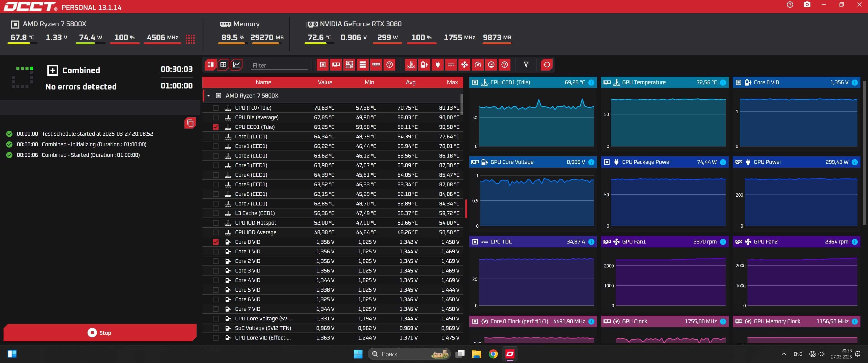Select the GPU Memory Clock graph header

point(796,321)
